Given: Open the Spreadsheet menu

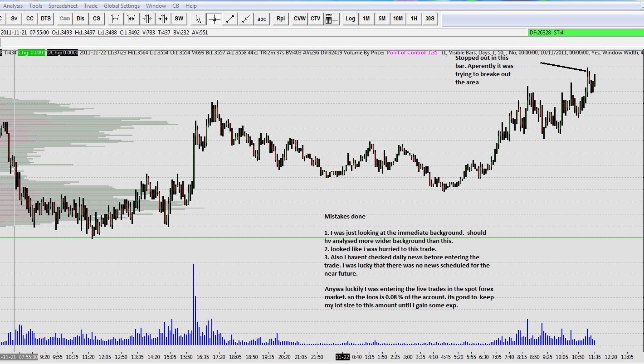Looking at the screenshot, I should click(x=63, y=6).
